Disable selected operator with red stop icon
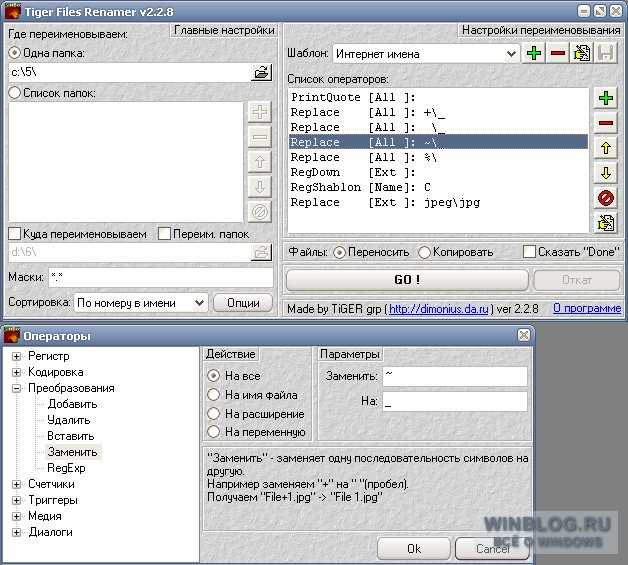Image resolution: width=628 pixels, height=565 pixels. pos(606,198)
